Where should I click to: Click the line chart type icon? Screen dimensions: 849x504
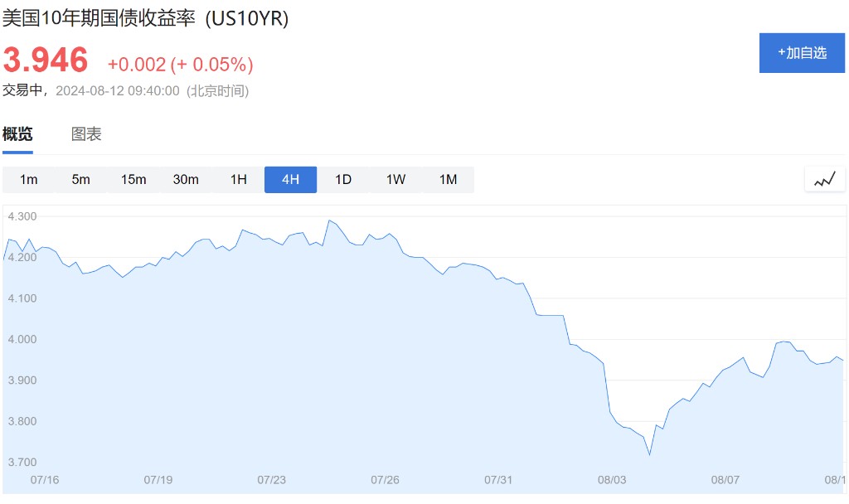(x=824, y=179)
